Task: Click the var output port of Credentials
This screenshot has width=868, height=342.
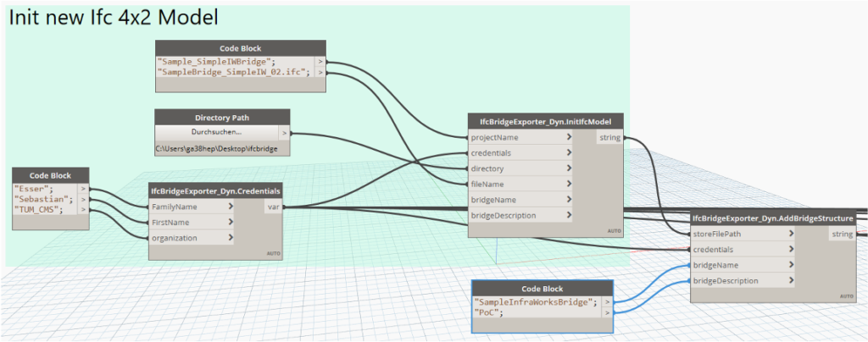Action: pos(273,207)
